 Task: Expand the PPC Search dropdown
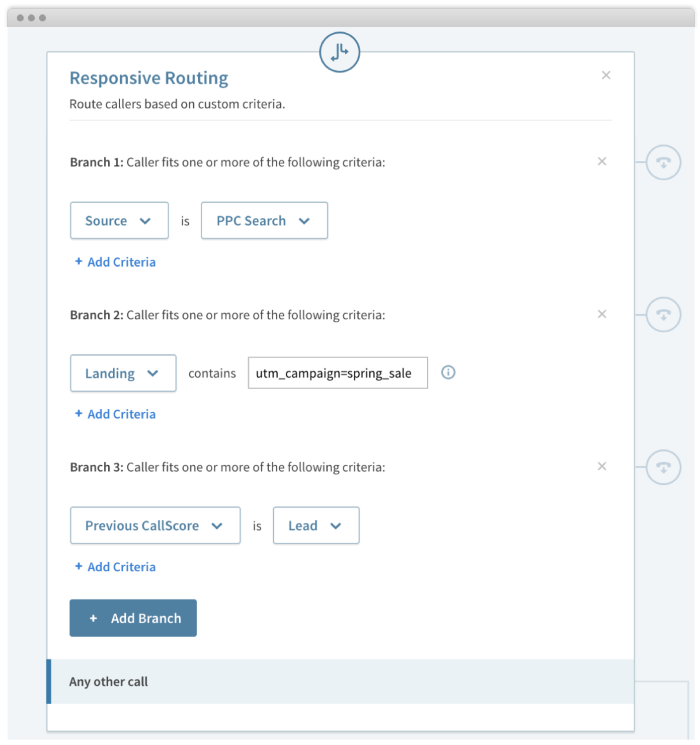[264, 221]
